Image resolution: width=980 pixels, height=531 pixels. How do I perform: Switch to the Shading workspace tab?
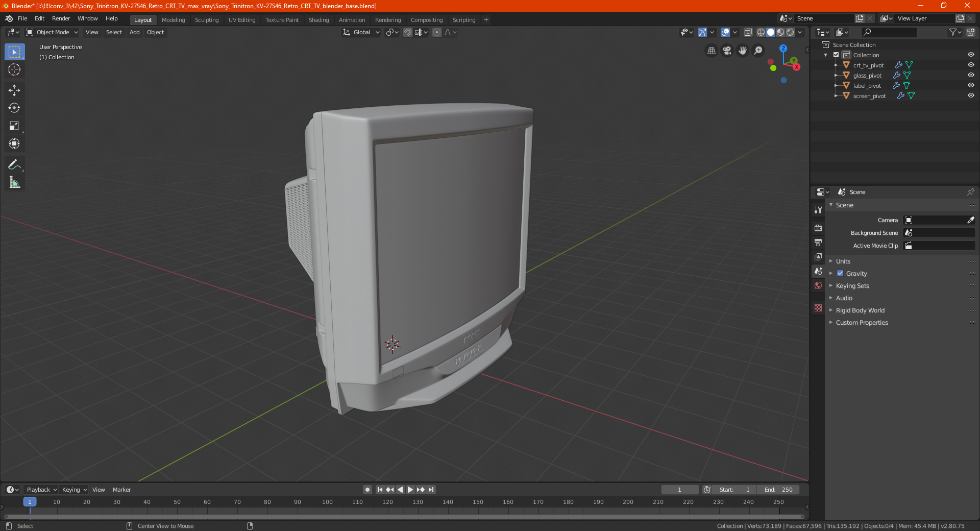point(318,20)
